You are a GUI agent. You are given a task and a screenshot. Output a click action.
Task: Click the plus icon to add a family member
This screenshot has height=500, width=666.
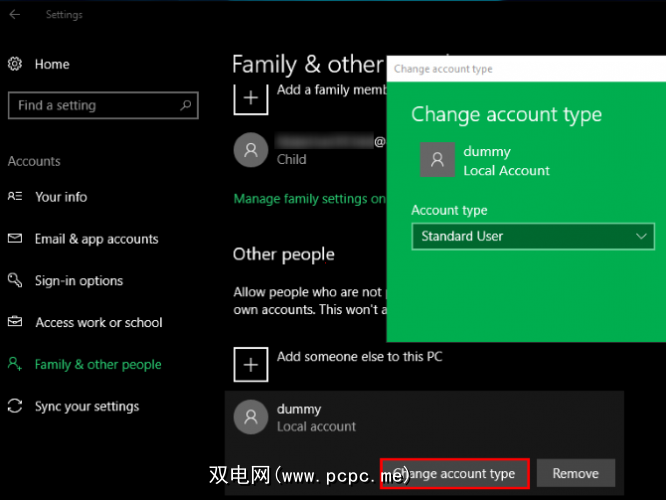[250, 99]
